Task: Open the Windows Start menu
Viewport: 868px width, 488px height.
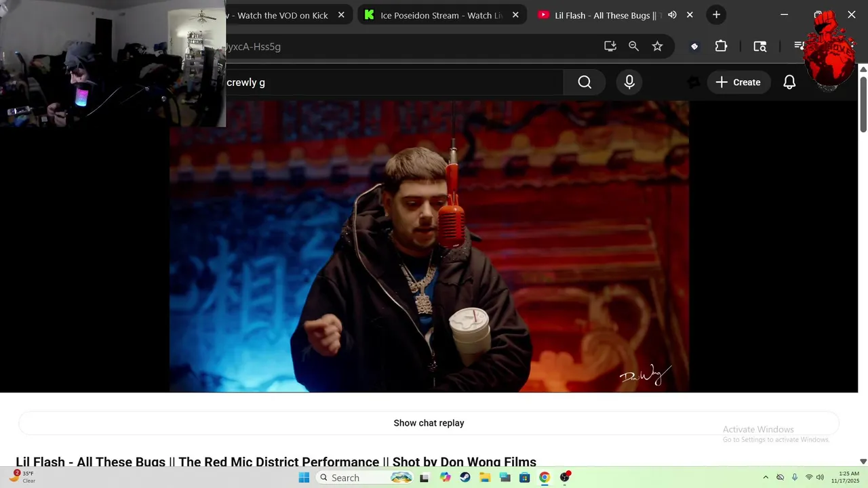Action: pos(304,477)
